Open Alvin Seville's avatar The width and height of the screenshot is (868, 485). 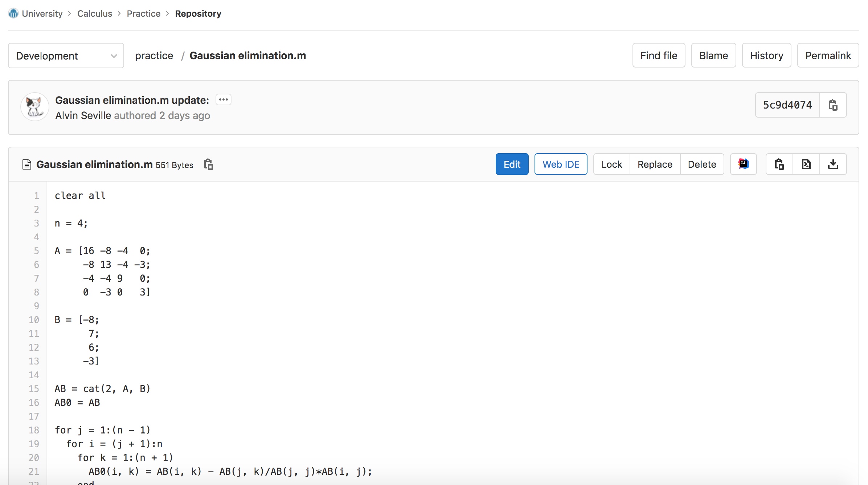(x=35, y=107)
